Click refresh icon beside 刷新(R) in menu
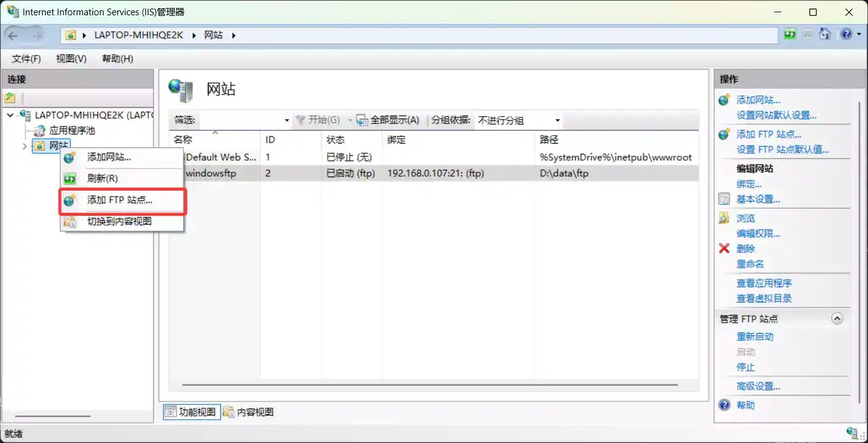This screenshot has width=868, height=443. click(70, 178)
